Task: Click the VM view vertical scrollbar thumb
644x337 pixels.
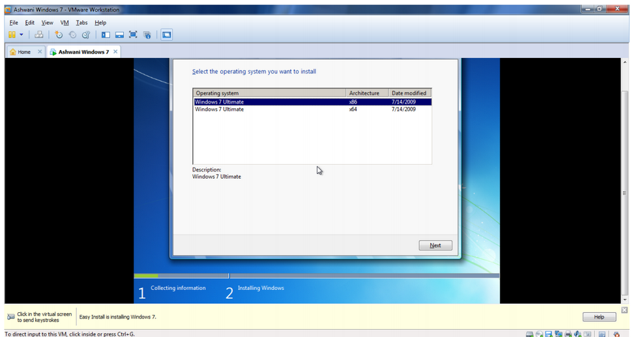Action: [x=624, y=192]
